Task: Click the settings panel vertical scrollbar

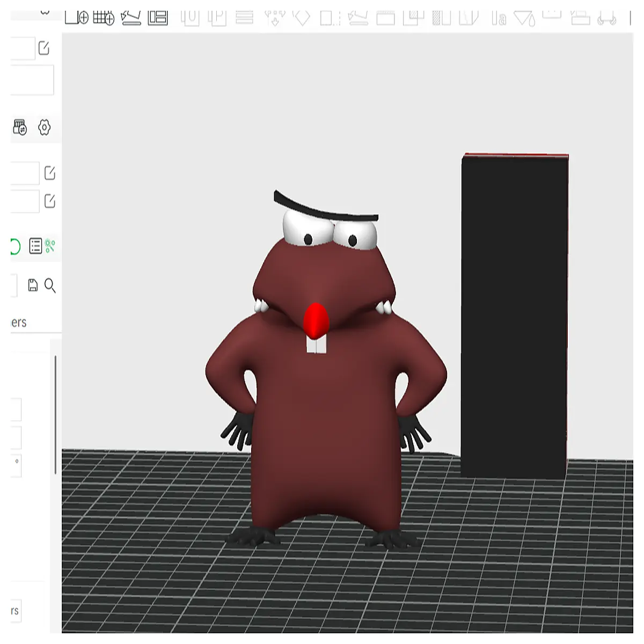Action: (55, 414)
